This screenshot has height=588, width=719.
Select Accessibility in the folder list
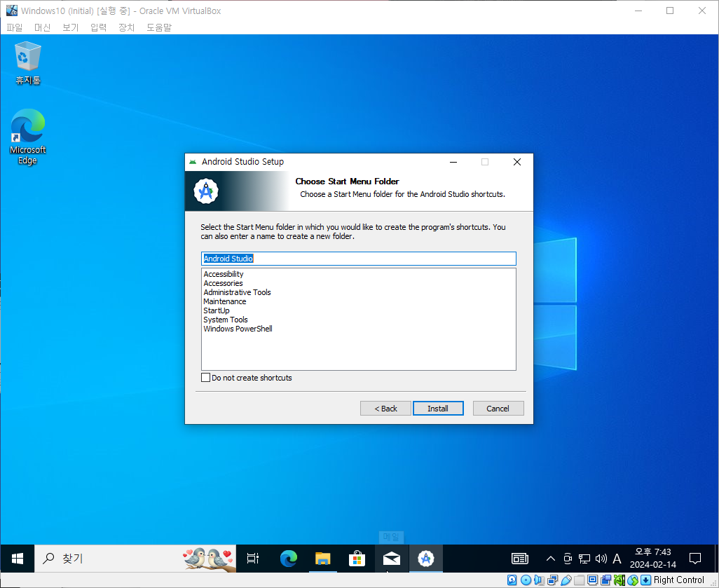pos(224,274)
